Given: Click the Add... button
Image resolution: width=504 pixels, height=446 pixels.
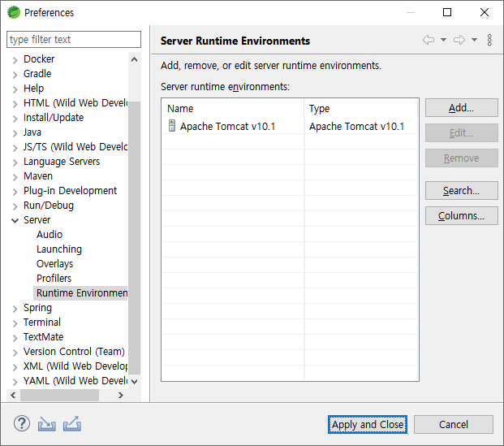Looking at the screenshot, I should pyautogui.click(x=462, y=108).
